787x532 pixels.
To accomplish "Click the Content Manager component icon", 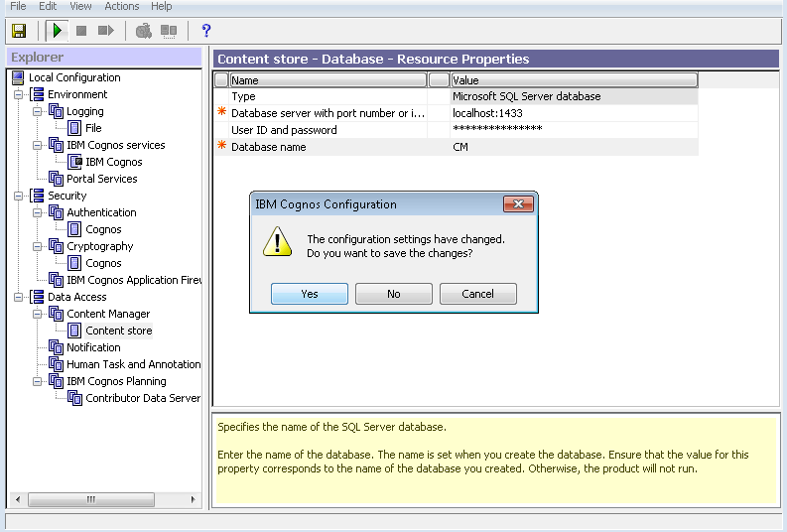I will (x=56, y=314).
